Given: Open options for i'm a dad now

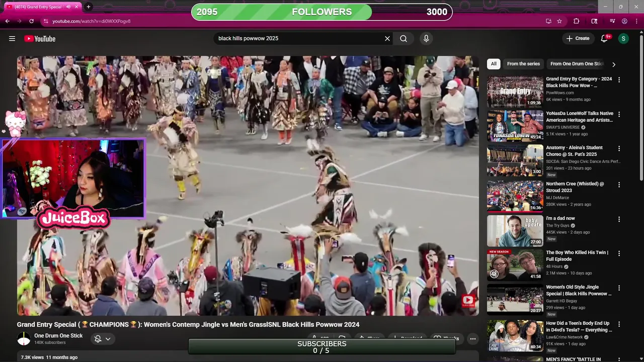Looking at the screenshot, I should pyautogui.click(x=619, y=219).
